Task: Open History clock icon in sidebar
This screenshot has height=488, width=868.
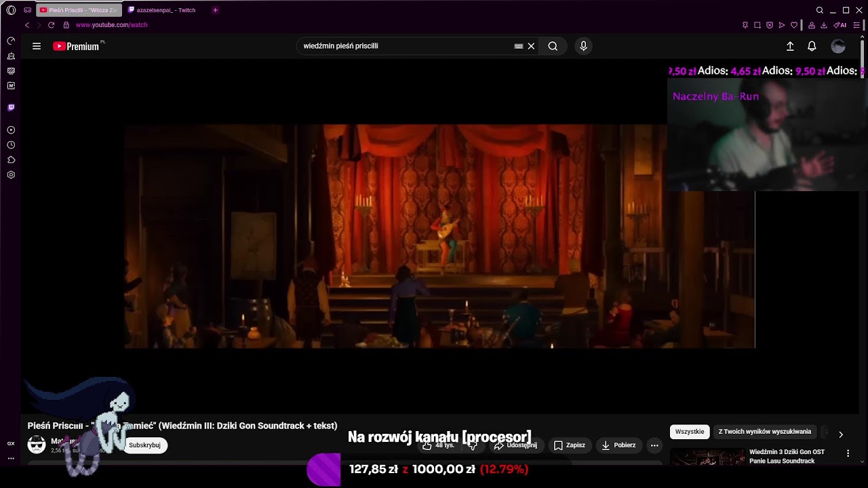Action: (x=11, y=145)
